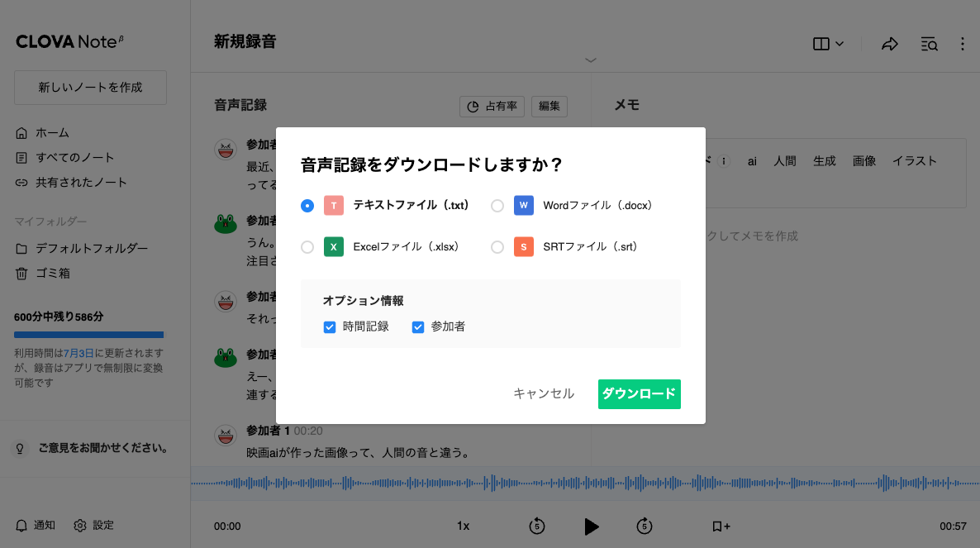This screenshot has height=548, width=980.
Task: Click the share arrow icon
Action: [x=889, y=45]
